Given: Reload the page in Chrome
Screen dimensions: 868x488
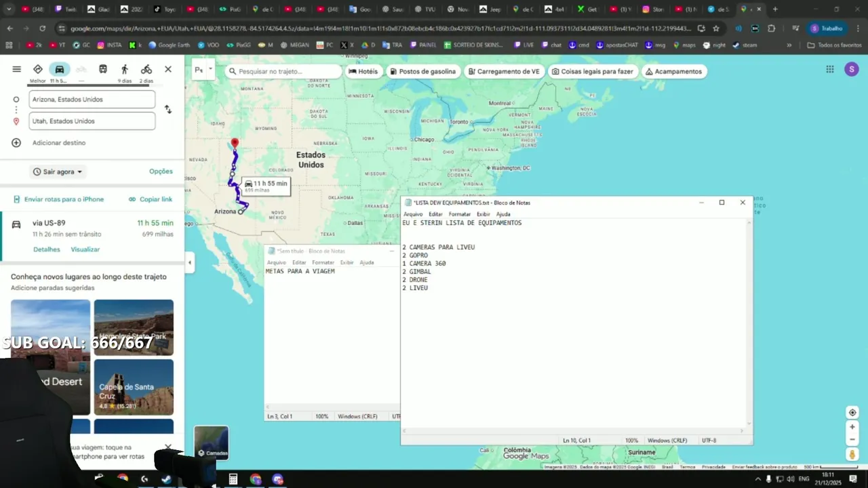Looking at the screenshot, I should pos(42,28).
